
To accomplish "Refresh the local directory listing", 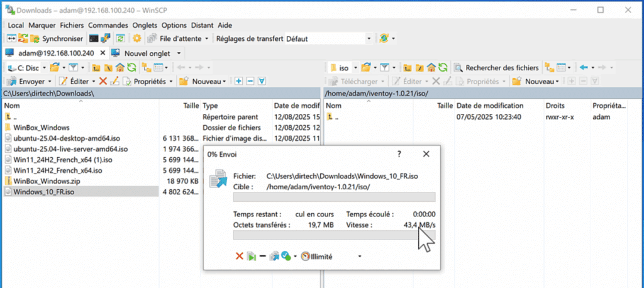I will tap(131, 67).
